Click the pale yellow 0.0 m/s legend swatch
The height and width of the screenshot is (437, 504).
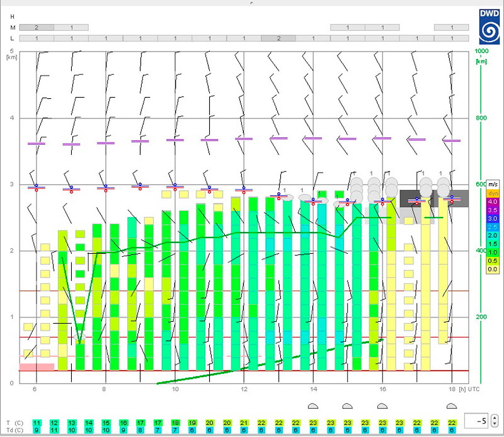point(493,270)
